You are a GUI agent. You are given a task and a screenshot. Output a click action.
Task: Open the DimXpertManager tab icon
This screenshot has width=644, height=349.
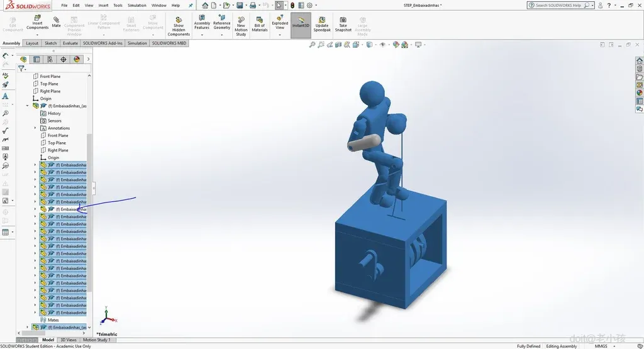[64, 59]
